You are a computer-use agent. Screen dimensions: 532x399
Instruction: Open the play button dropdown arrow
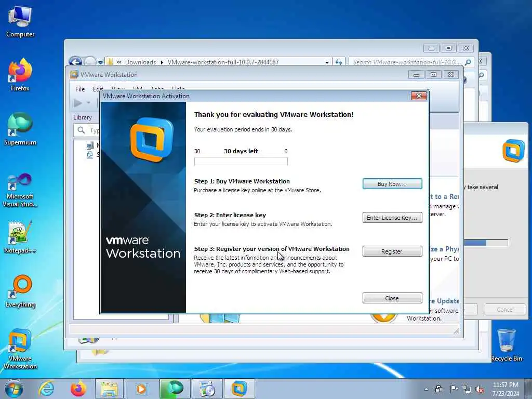point(88,102)
